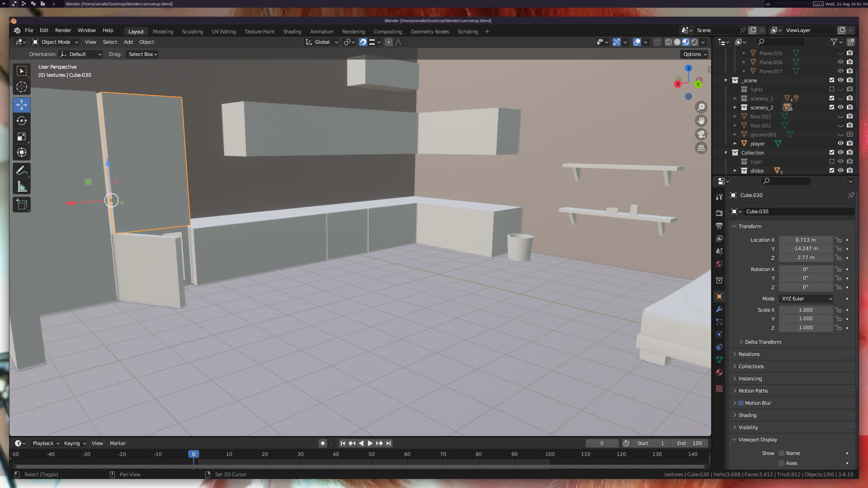The width and height of the screenshot is (868, 488).
Task: Switch to the Sculpting workspace tab
Action: pyautogui.click(x=193, y=32)
